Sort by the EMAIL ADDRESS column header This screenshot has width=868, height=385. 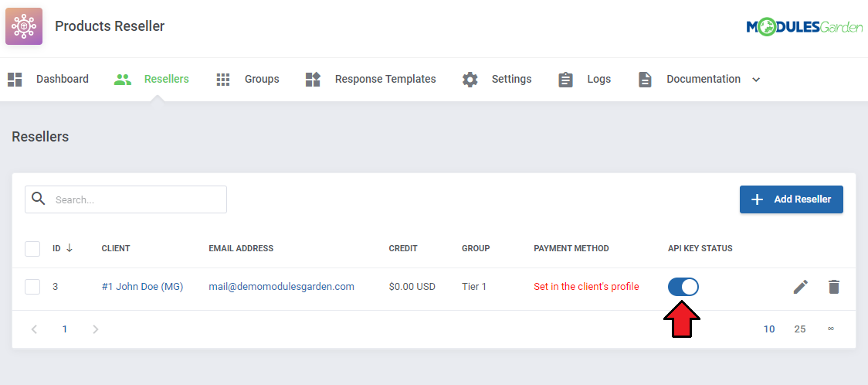241,248
